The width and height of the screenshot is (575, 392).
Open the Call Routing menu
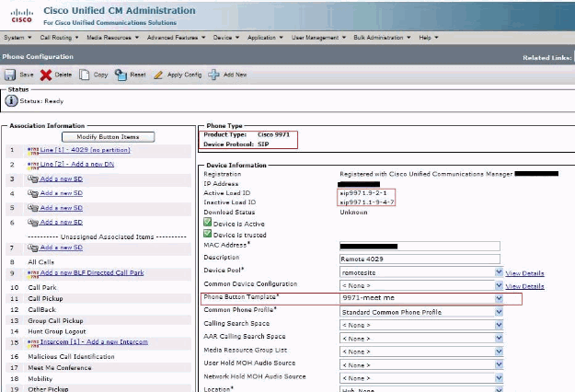(x=56, y=38)
